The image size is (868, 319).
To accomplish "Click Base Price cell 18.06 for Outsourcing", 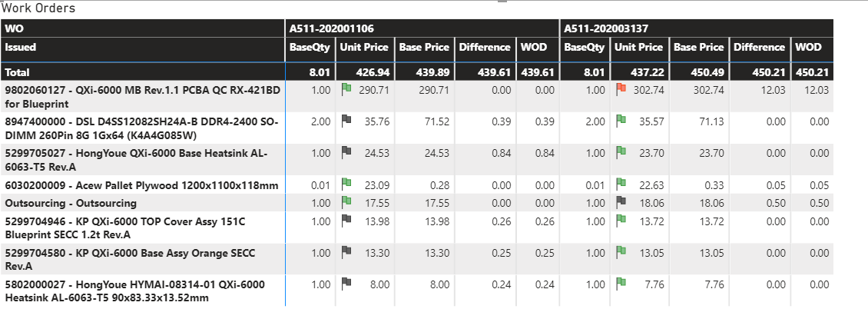I will coord(712,203).
